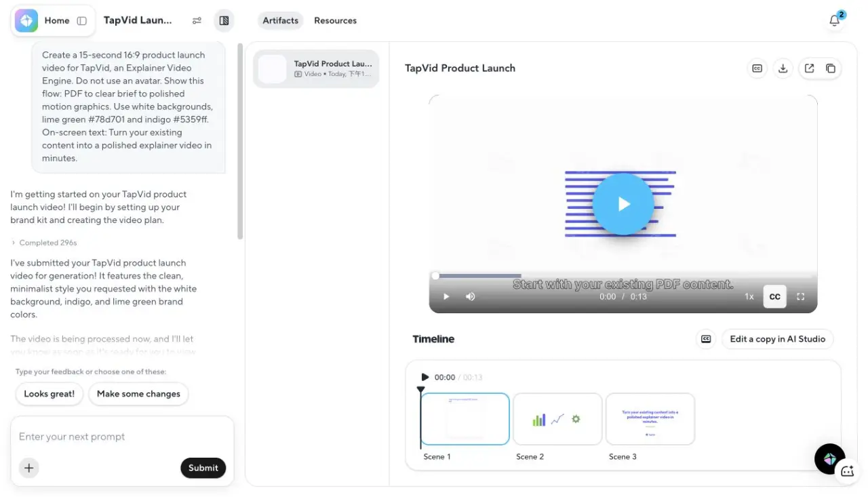Add an attachment with the plus button
868x497 pixels.
pos(29,468)
